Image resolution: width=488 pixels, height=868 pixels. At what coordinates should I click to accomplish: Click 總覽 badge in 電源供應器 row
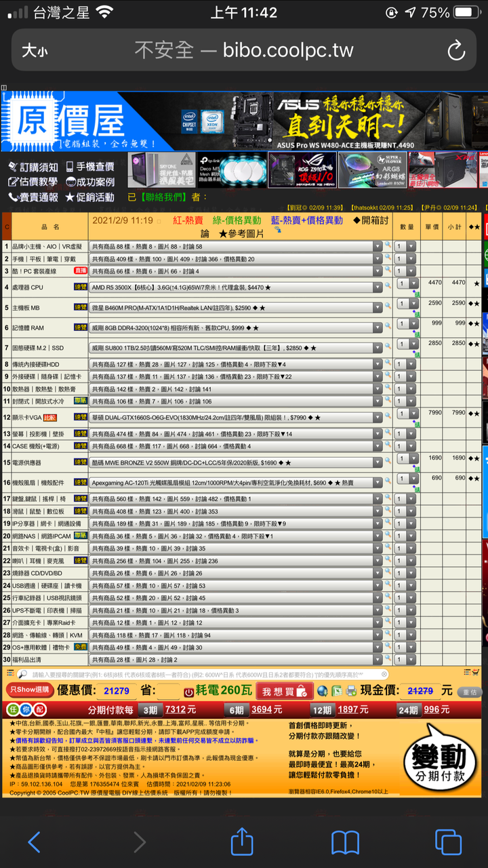pos(81,462)
